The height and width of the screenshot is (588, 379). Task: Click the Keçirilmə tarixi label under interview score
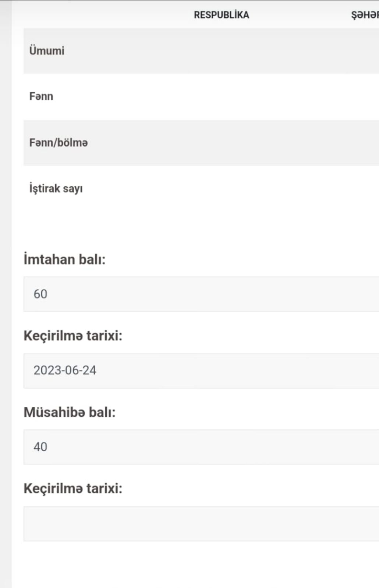[x=73, y=488]
